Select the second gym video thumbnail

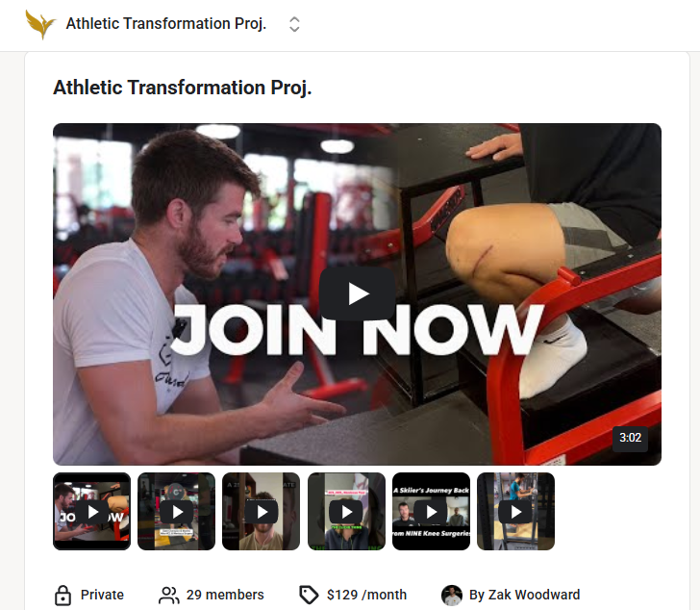coord(176,511)
